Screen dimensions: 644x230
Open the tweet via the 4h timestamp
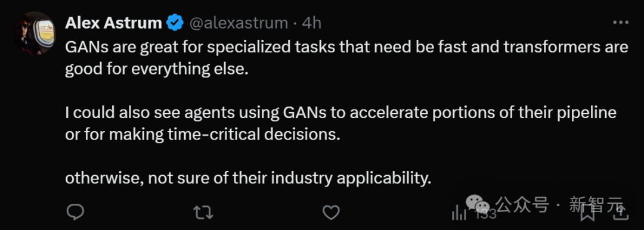(x=311, y=23)
